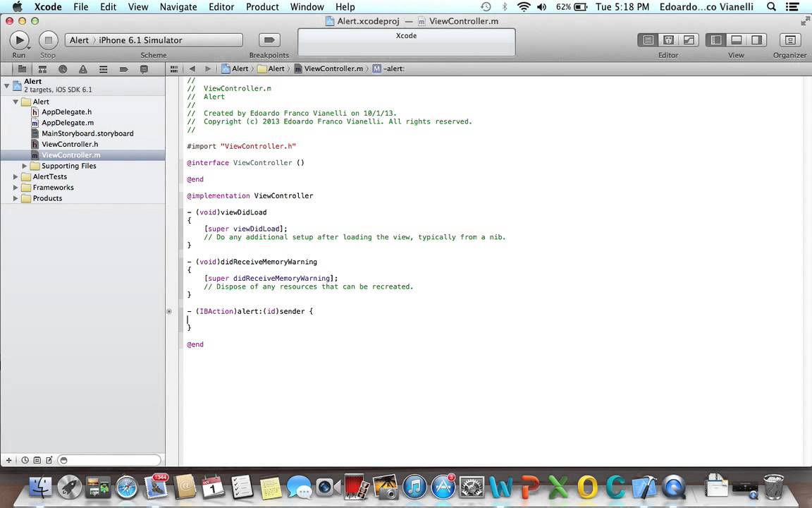Image resolution: width=812 pixels, height=508 pixels.
Task: Toggle the Navigator pane visibility
Action: 716,40
